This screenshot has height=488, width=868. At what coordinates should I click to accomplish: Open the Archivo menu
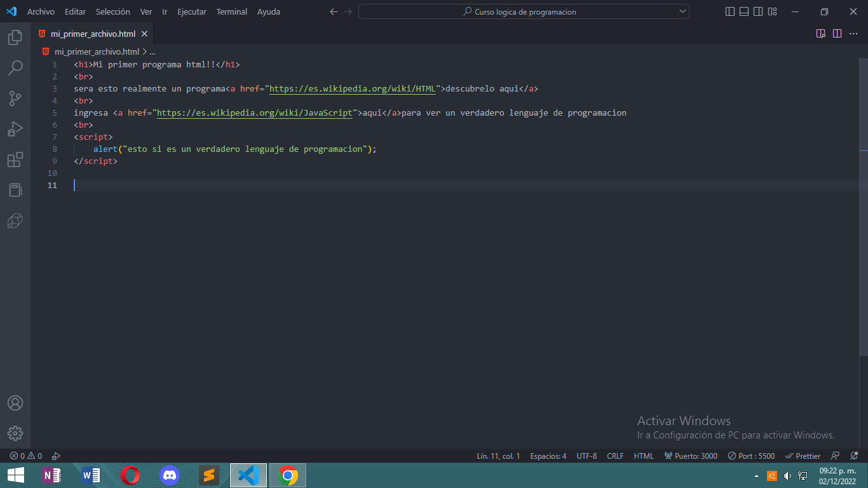pyautogui.click(x=41, y=11)
